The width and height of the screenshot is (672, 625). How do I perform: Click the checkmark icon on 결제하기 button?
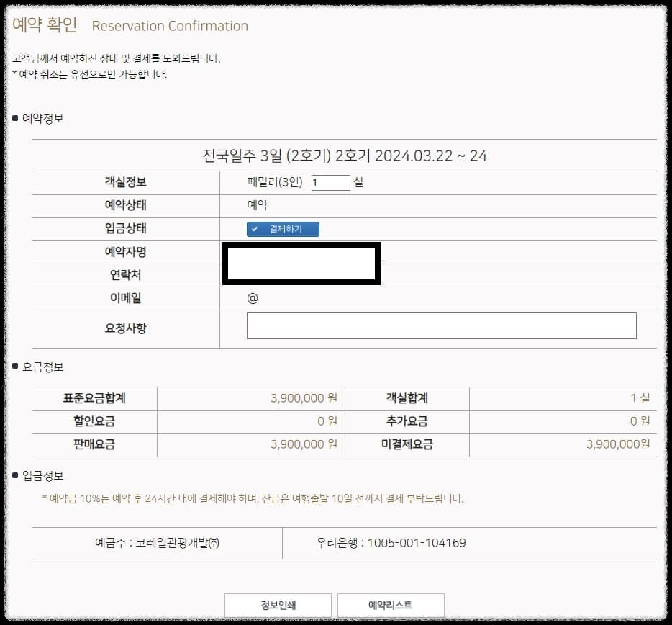[253, 229]
